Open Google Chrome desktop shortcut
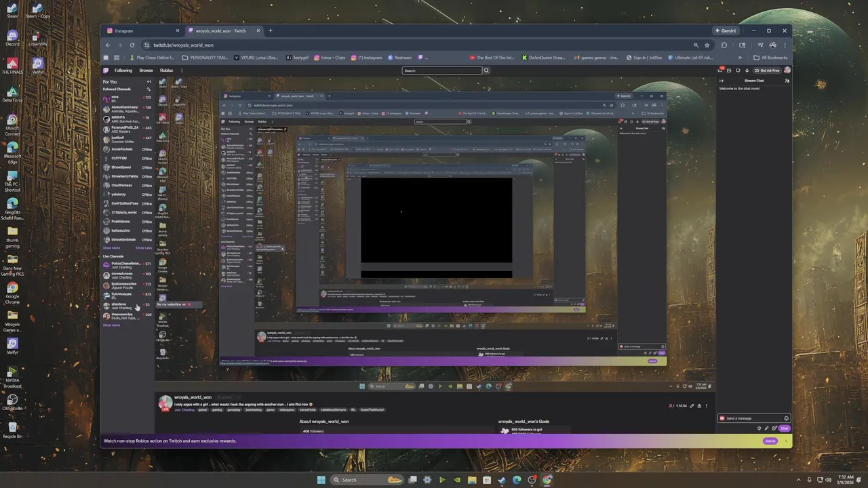The height and width of the screenshot is (488, 868). (x=12, y=293)
